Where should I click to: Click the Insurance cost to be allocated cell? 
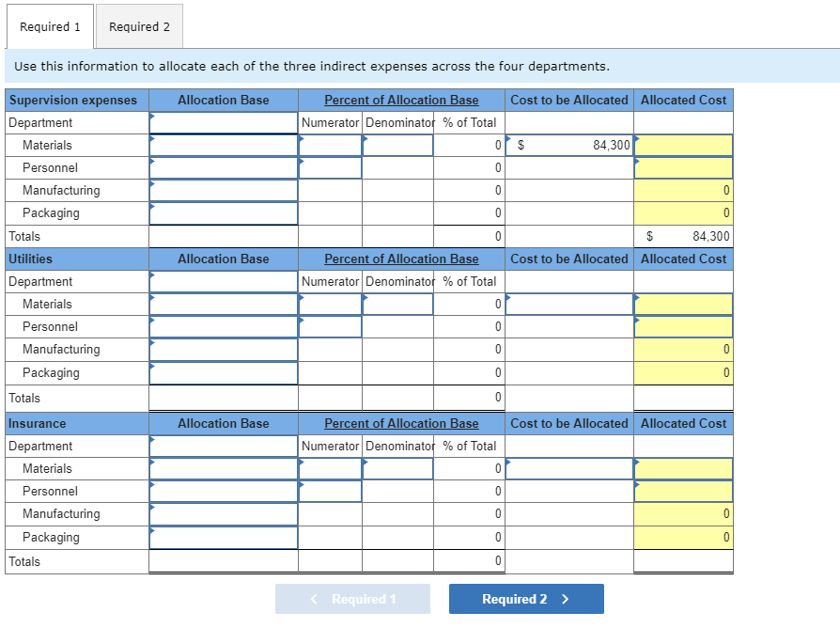[568, 468]
